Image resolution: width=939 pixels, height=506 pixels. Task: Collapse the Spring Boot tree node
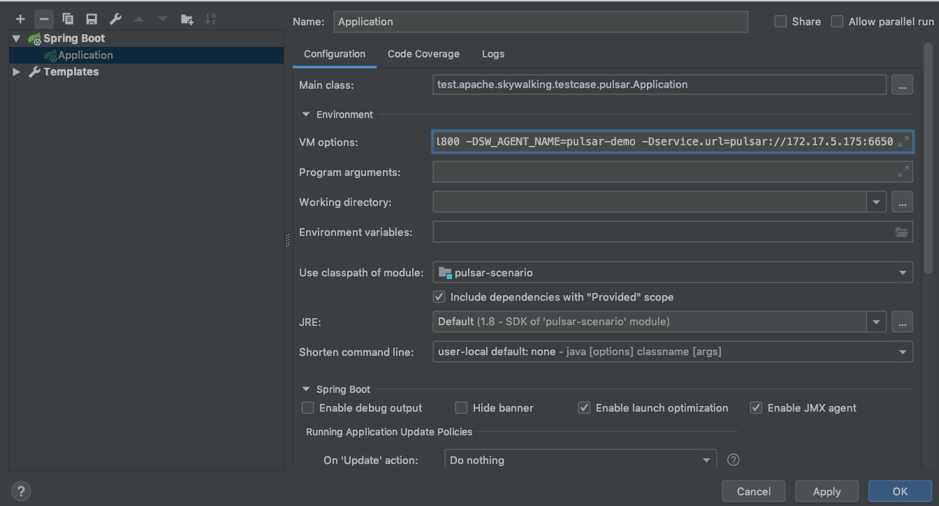click(x=17, y=38)
